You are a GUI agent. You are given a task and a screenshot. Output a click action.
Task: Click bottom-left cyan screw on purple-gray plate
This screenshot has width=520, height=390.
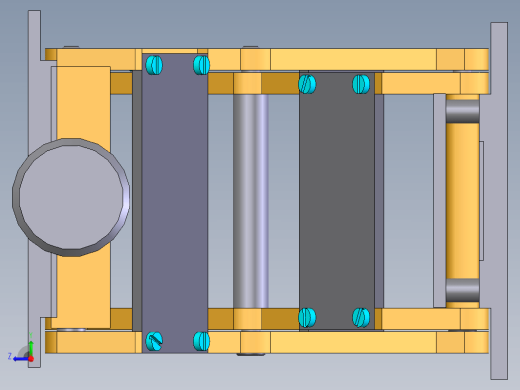154,341
